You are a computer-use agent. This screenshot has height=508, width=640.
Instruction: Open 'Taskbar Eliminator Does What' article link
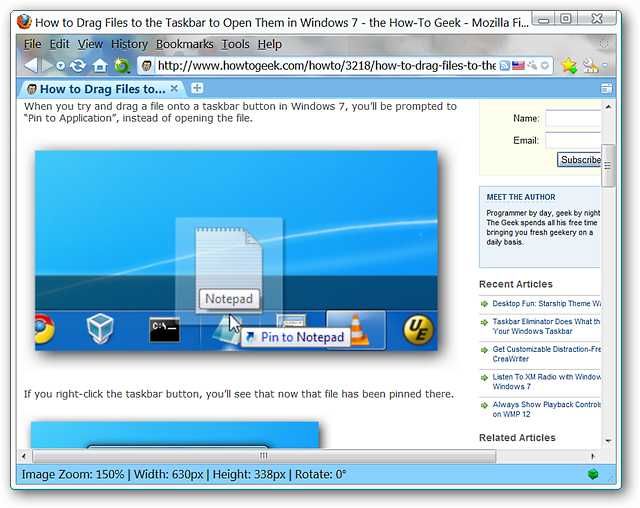pyautogui.click(x=546, y=326)
